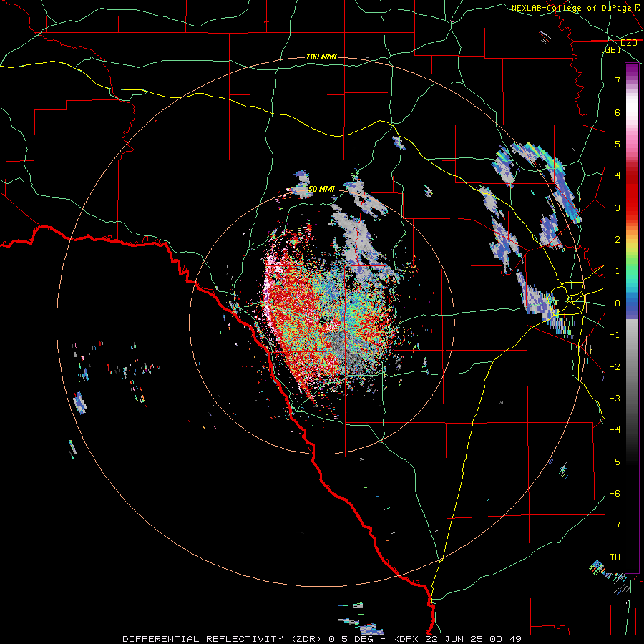The height and width of the screenshot is (644, 644).
Task: Click the -2 value on the color scale
Action: point(615,367)
